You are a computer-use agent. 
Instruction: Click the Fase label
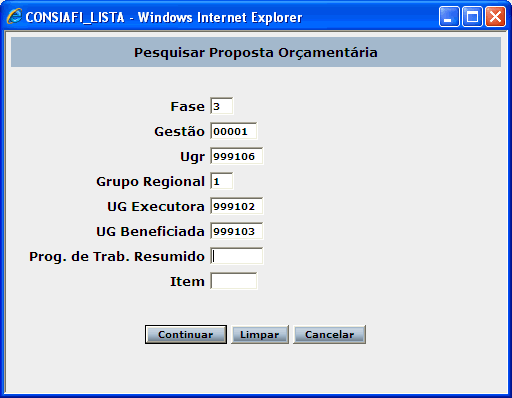[x=187, y=107]
